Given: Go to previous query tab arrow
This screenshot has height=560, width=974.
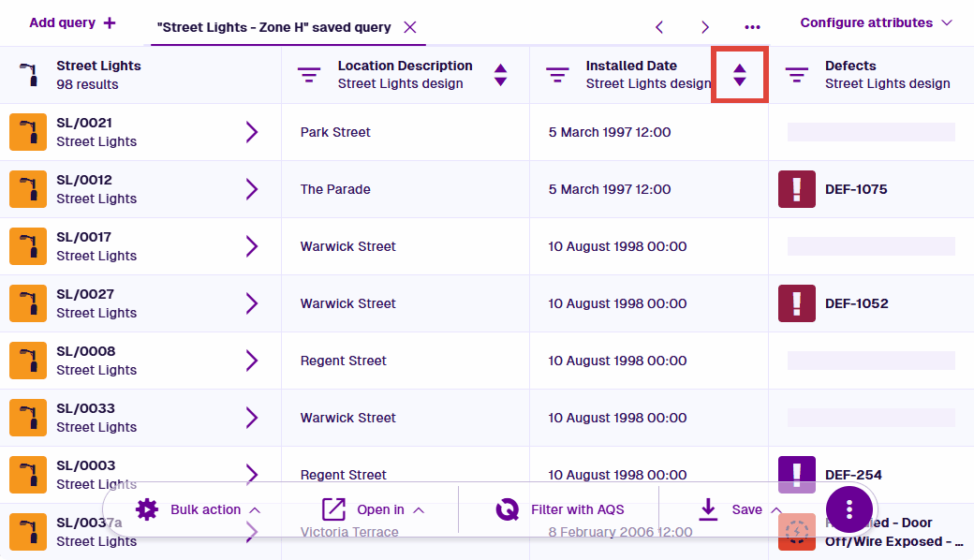Looking at the screenshot, I should [x=659, y=27].
